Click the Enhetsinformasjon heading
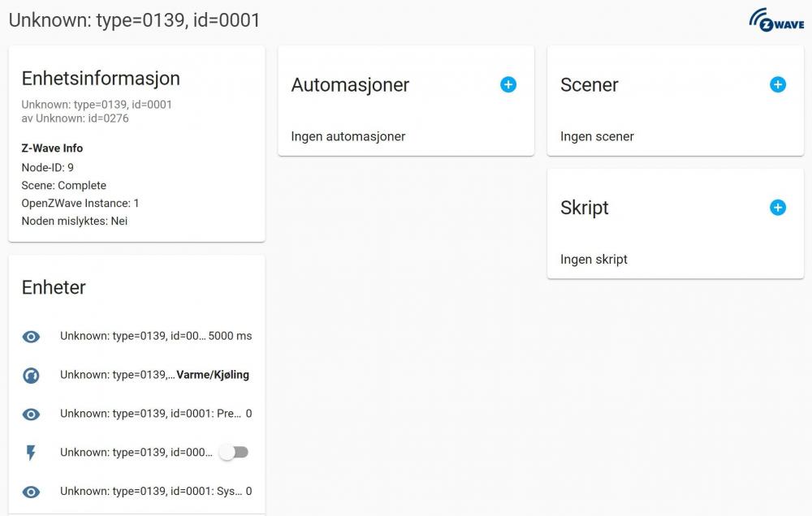The width and height of the screenshot is (812, 516). coord(101,79)
